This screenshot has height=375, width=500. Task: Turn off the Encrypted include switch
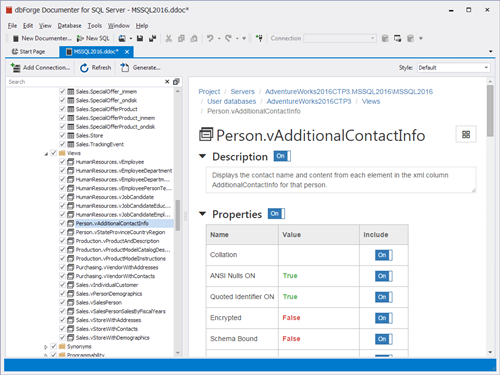pyautogui.click(x=384, y=318)
